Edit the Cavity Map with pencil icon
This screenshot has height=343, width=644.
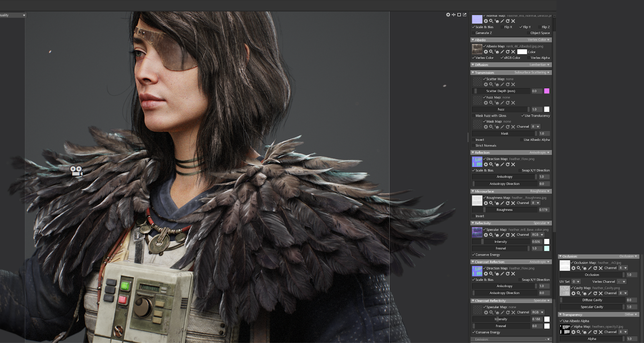pyautogui.click(x=590, y=293)
